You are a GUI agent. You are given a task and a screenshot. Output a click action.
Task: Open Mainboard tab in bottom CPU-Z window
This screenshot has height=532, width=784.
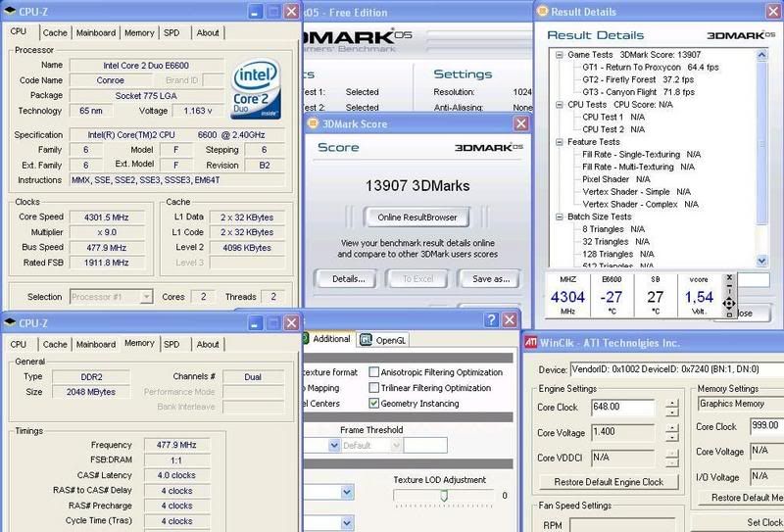click(x=96, y=345)
